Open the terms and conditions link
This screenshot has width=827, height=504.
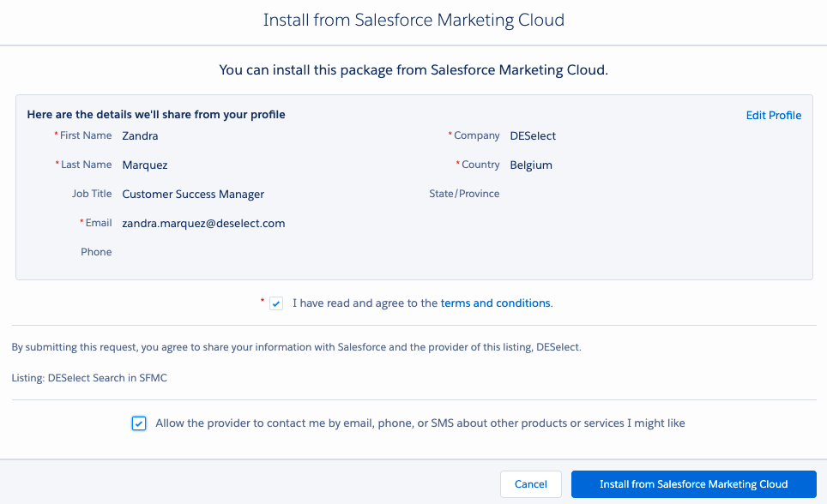point(495,303)
